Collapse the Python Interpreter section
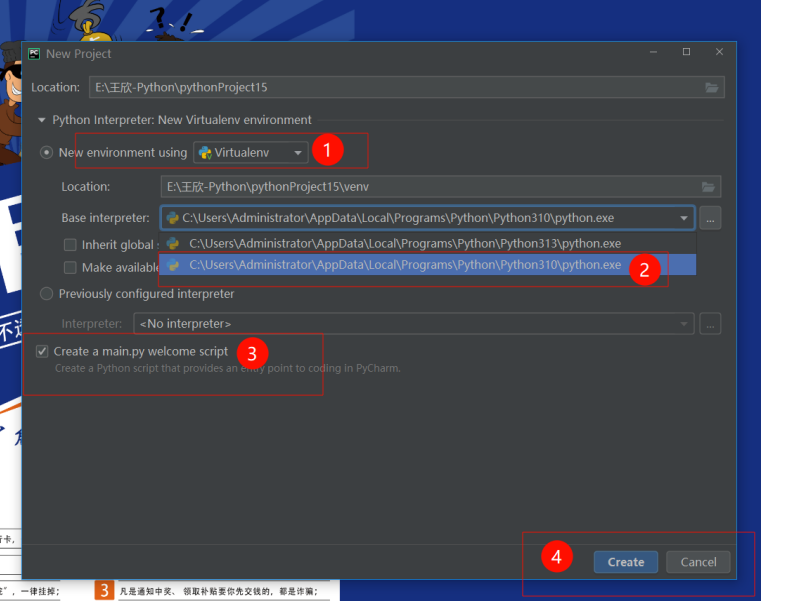 point(42,120)
